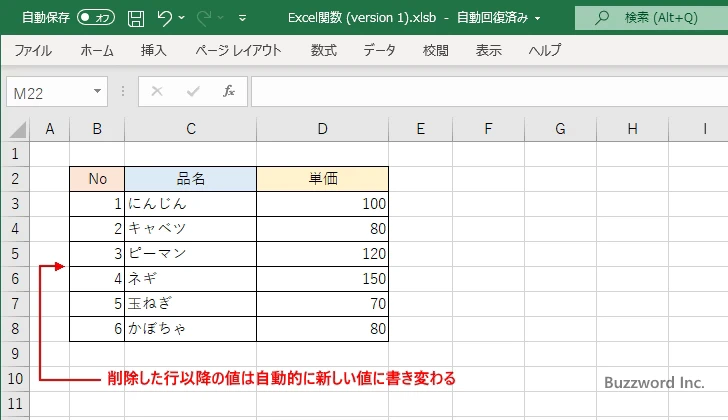Click the ピーマン cell
This screenshot has height=420, width=728.
pos(191,254)
